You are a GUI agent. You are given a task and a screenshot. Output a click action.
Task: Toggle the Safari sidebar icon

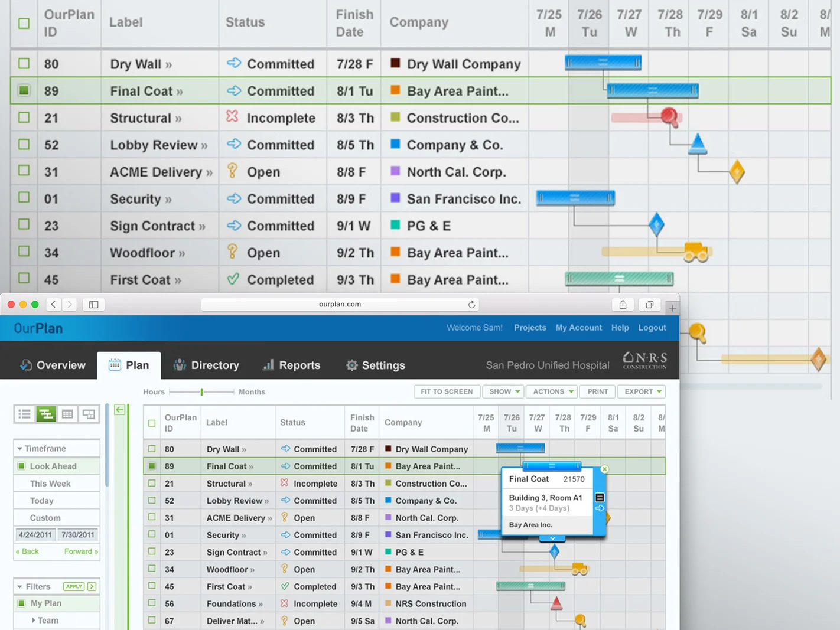click(x=93, y=305)
